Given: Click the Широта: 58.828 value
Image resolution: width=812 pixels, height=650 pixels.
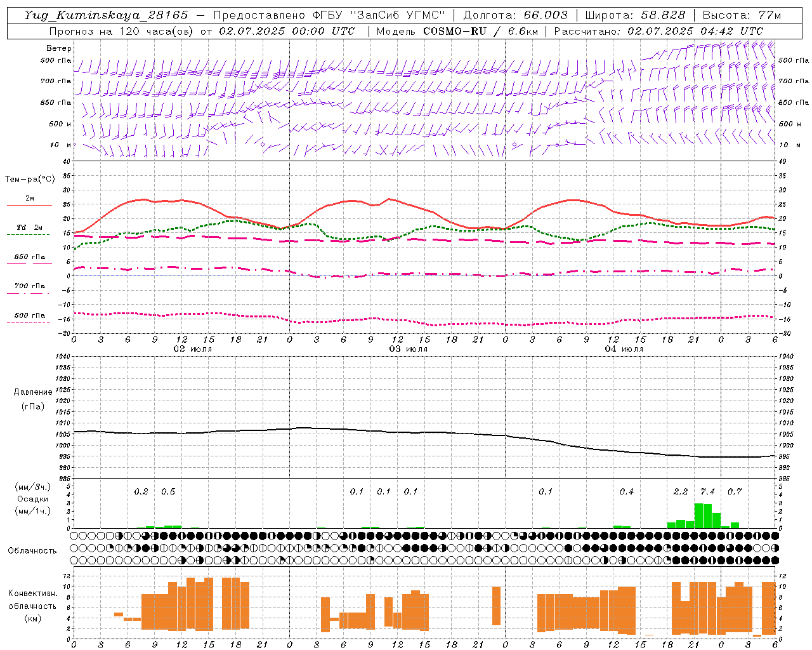Looking at the screenshot, I should pyautogui.click(x=635, y=15).
